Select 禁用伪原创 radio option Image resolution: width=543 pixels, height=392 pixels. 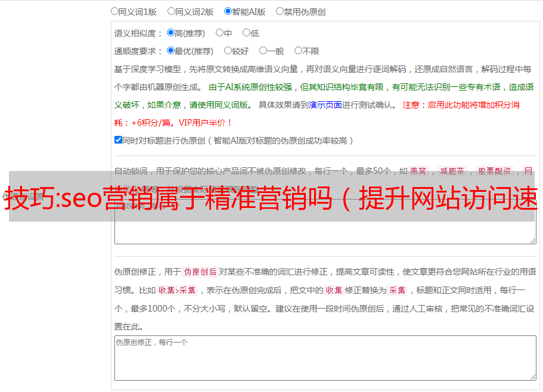(280, 11)
